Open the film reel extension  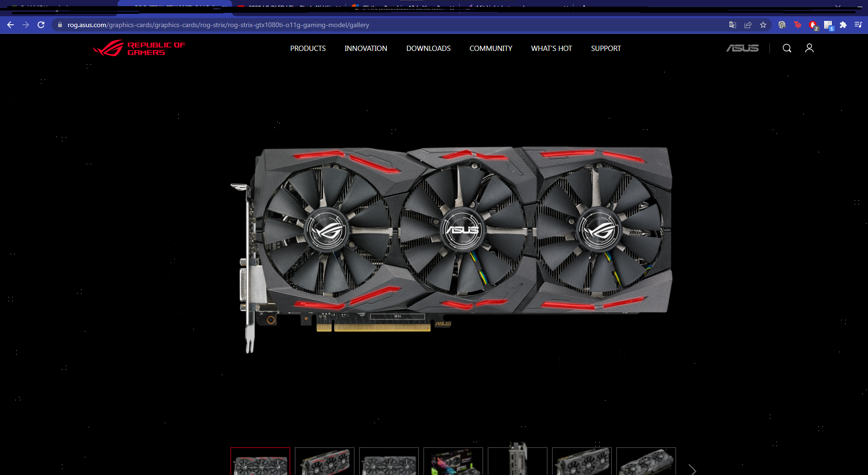tap(782, 25)
